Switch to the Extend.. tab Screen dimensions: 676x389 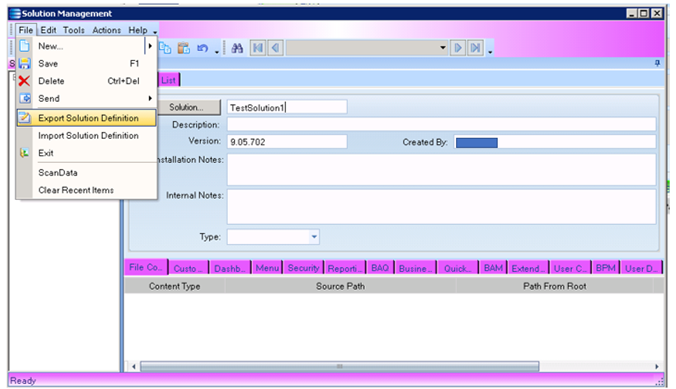(529, 268)
